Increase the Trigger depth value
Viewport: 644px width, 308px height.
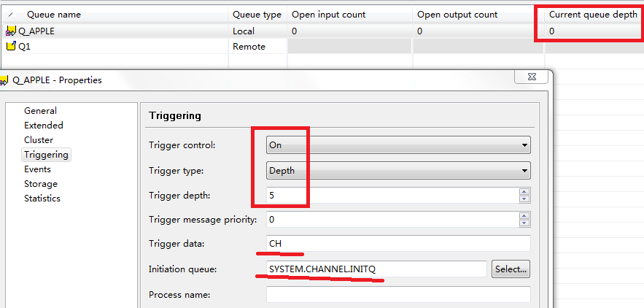[524, 192]
